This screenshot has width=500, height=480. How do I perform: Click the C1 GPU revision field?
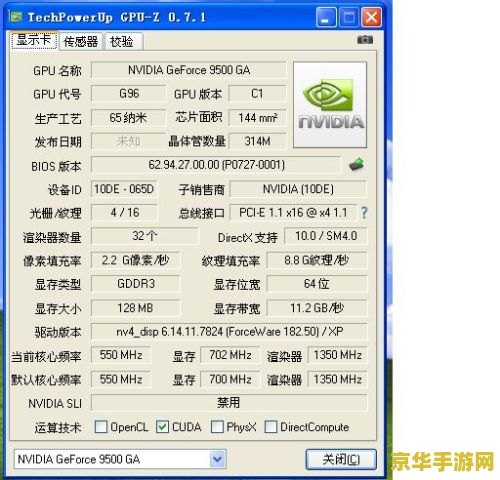257,94
